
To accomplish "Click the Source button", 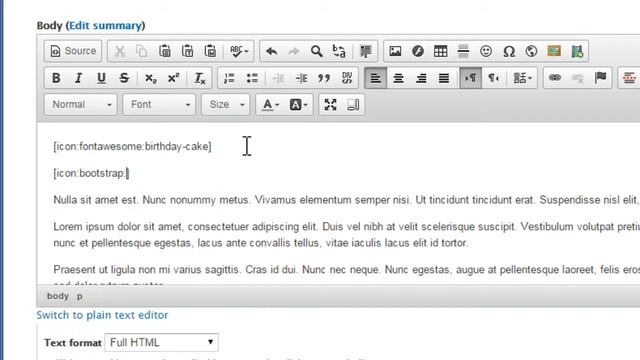I will (73, 51).
